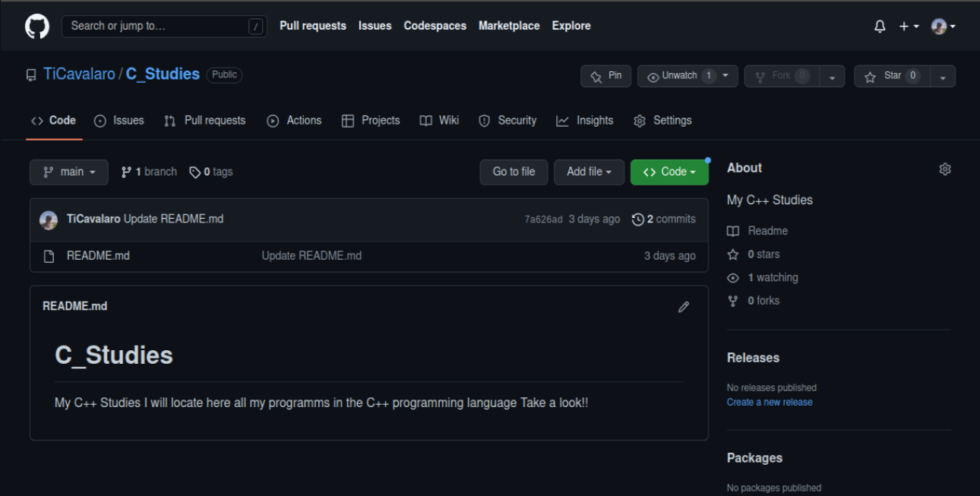This screenshot has height=496, width=980.
Task: Open the repository Pull requests tab
Action: [x=205, y=121]
